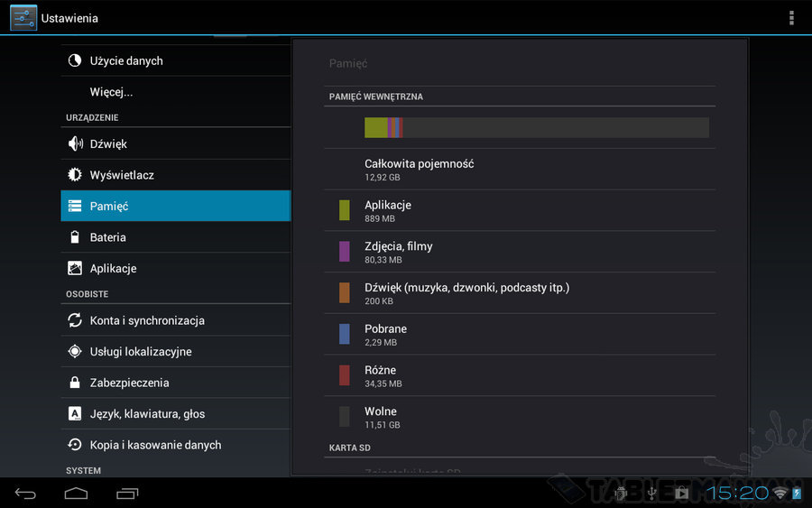Tap the Usługi lokalizacyjne location icon
Image resolution: width=812 pixels, height=508 pixels.
pos(75,352)
